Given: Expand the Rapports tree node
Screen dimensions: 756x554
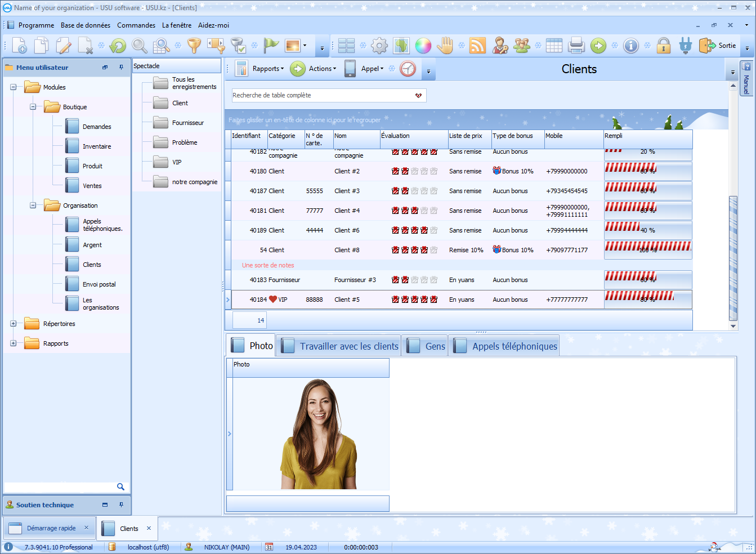Looking at the screenshot, I should pos(14,343).
